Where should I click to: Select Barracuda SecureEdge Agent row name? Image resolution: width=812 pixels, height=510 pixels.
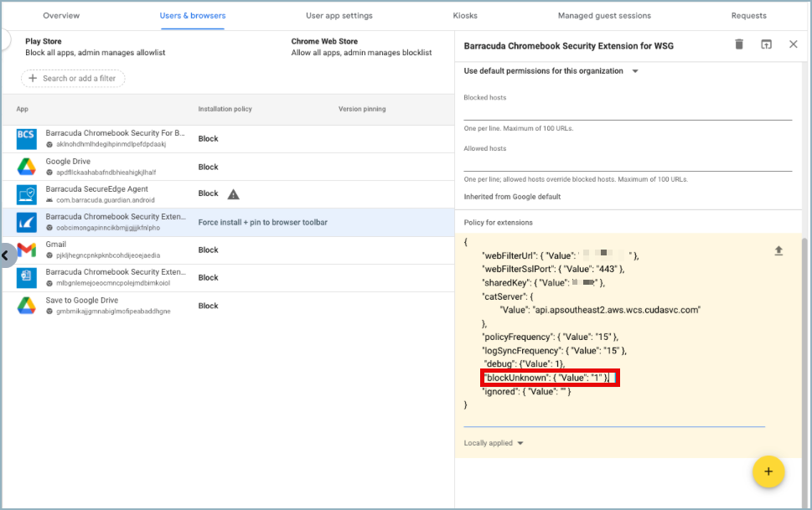coord(97,189)
